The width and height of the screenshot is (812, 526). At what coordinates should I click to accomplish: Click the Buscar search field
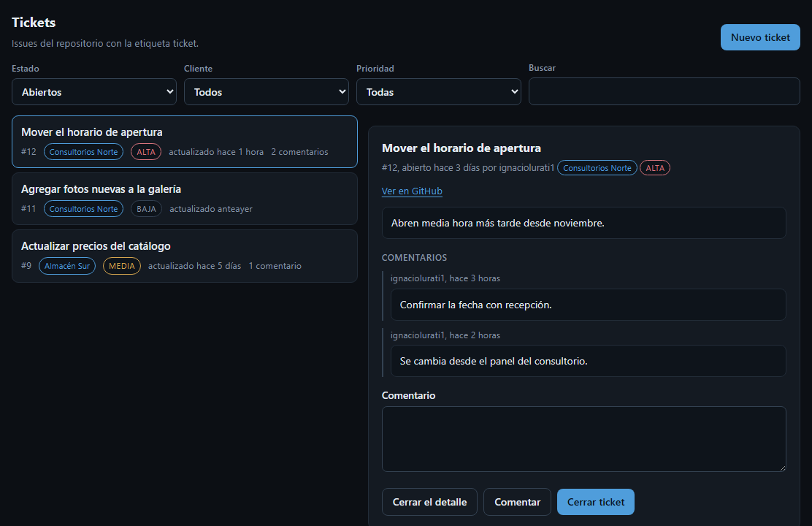point(664,92)
